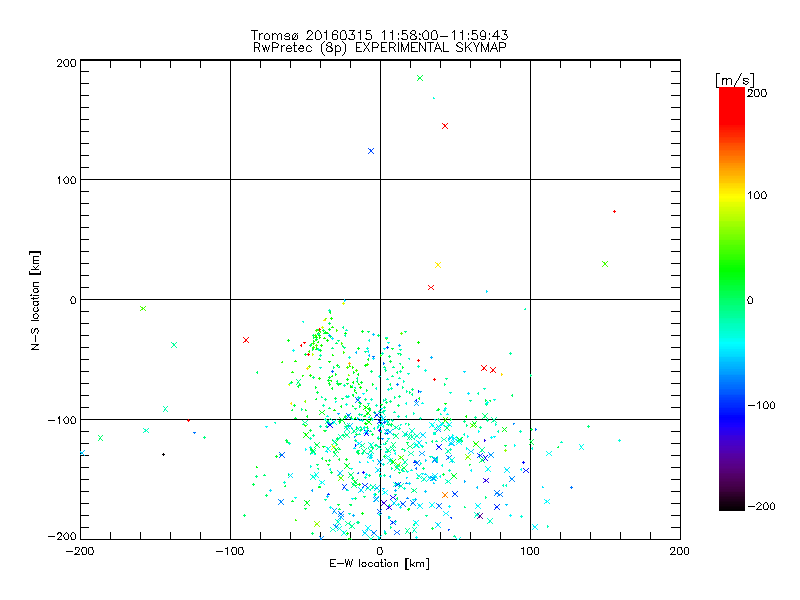Viewport: 800px width, 600px height.
Task: Select the black dot marker near E-W -145
Action: pos(163,454)
